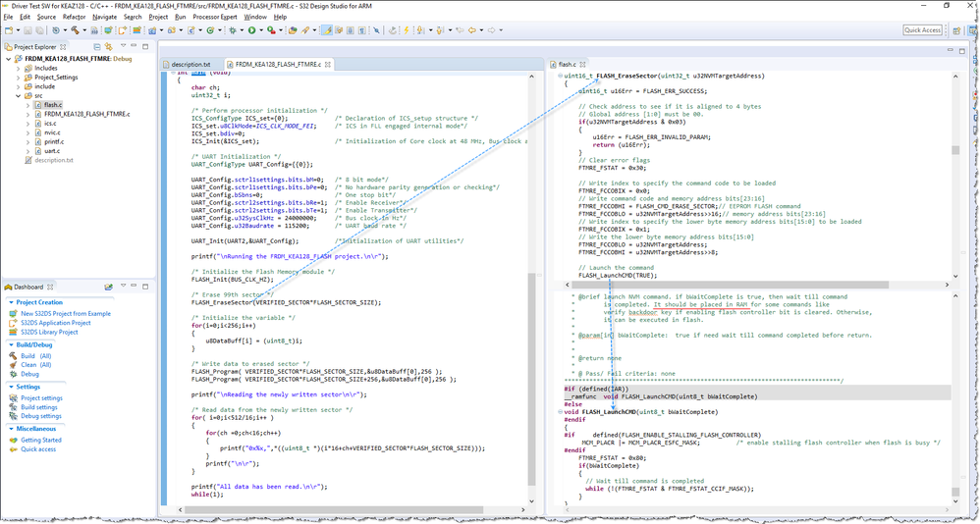Open flash.c in the project tree
Image resolution: width=980 pixels, height=524 pixels.
coord(52,105)
